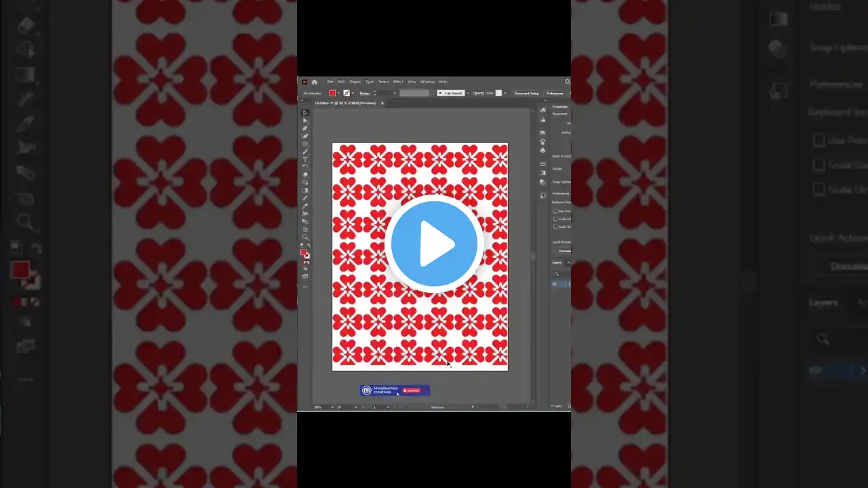Open the Swatches panel dock icon
This screenshot has height=488, width=868.
[542, 133]
